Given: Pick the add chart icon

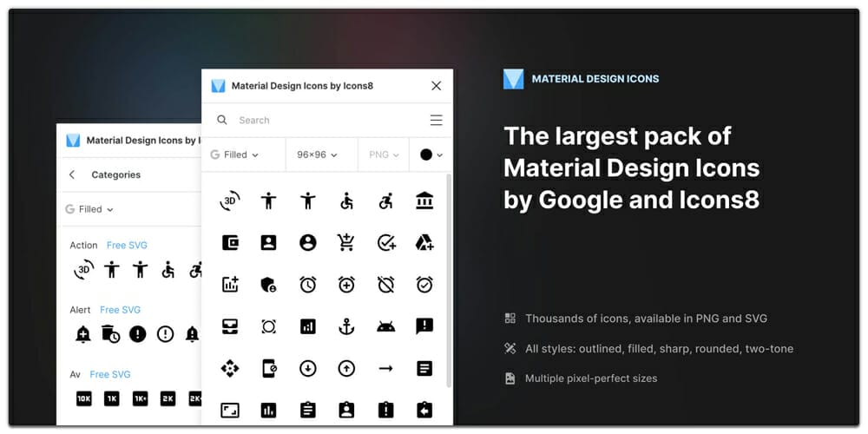Looking at the screenshot, I should tap(230, 285).
